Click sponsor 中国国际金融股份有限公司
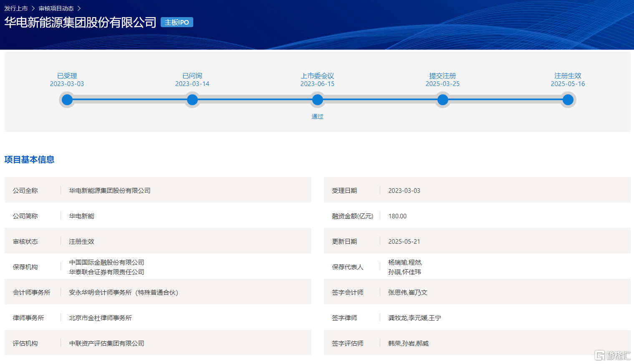Screen dimensions: 634x364 tap(107, 262)
